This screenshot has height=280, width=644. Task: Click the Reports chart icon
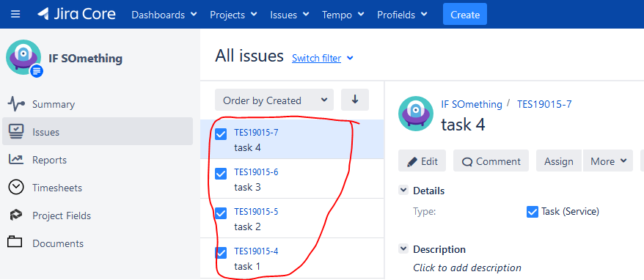tap(16, 160)
